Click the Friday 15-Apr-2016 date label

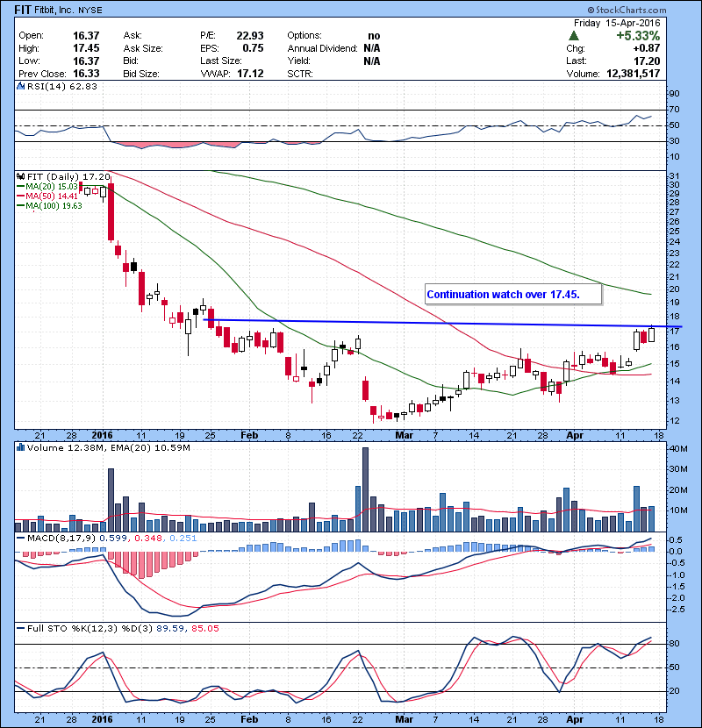pyautogui.click(x=617, y=23)
